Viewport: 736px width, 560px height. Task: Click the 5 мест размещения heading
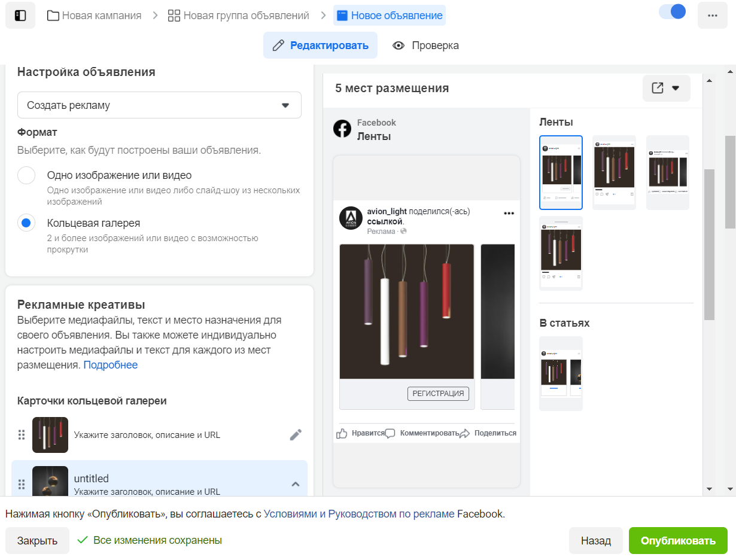click(x=392, y=89)
